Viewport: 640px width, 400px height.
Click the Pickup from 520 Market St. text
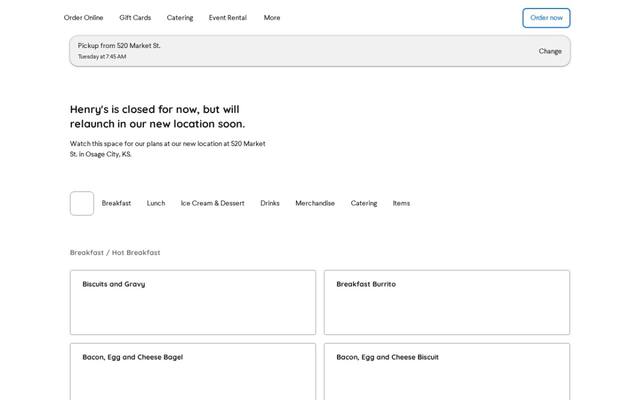[x=119, y=45]
